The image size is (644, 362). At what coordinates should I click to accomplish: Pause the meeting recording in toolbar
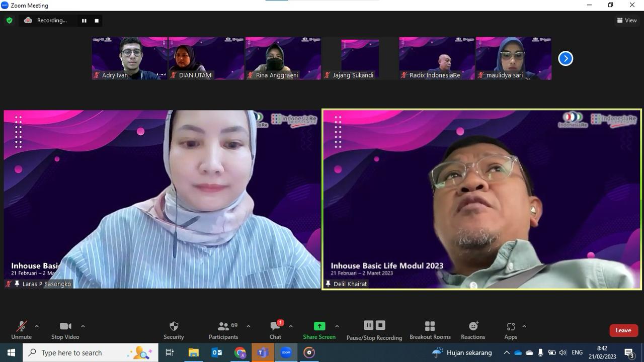[x=368, y=325]
